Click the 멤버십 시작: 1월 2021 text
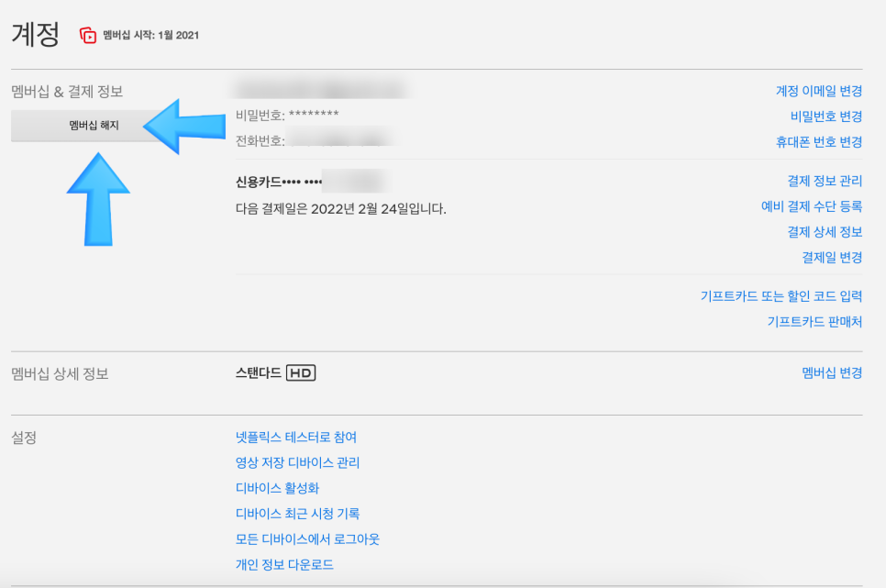The width and height of the screenshot is (886, 588). (x=150, y=35)
